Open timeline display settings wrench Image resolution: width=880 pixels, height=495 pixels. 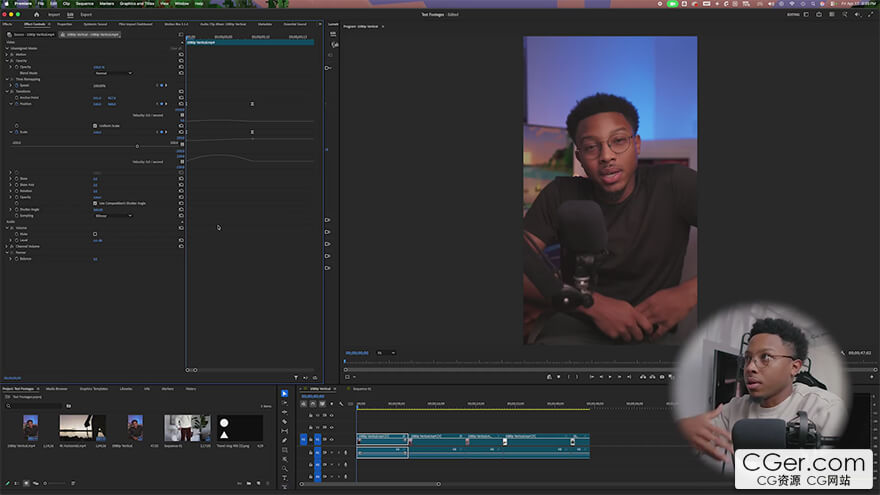[341, 404]
